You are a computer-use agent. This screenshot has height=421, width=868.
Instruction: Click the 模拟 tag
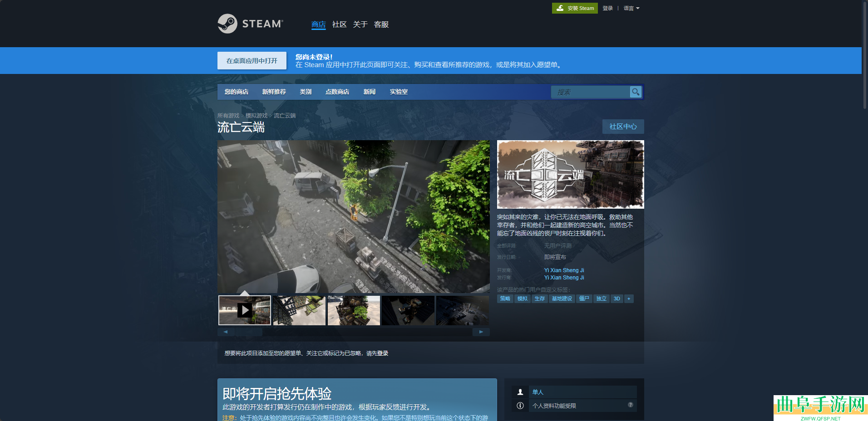tap(523, 299)
